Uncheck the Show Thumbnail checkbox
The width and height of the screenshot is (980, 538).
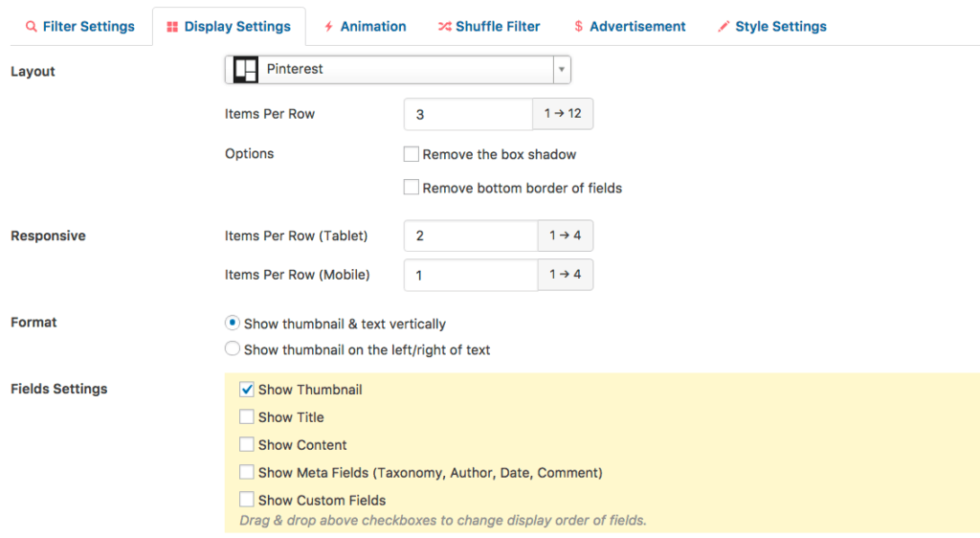coord(247,390)
